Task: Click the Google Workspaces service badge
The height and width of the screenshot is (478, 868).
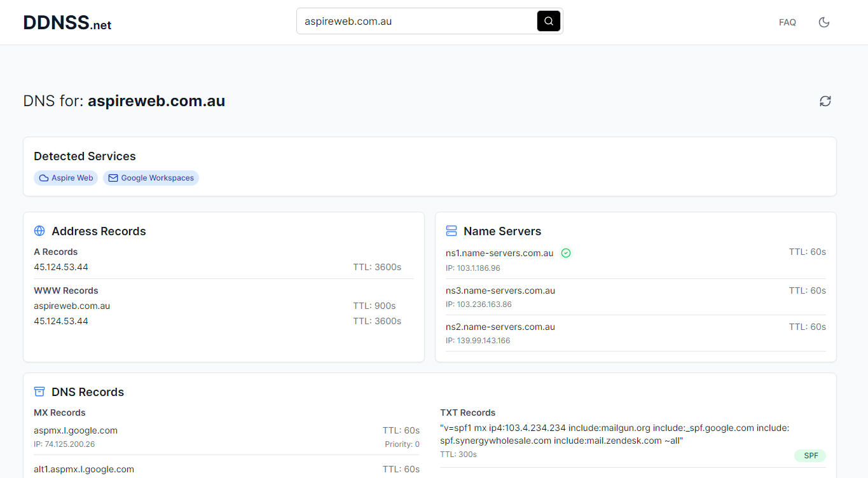Action: (x=151, y=178)
